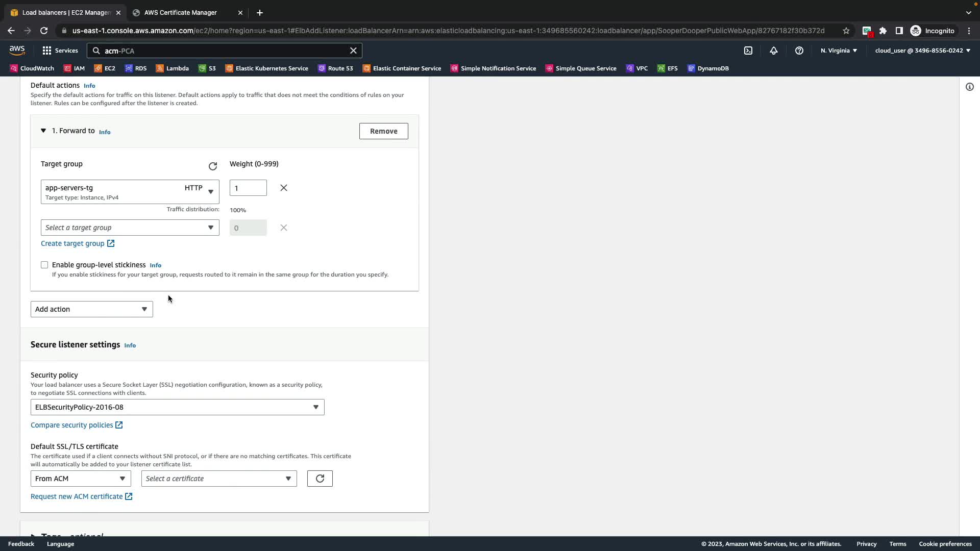Click the Weight input field

248,188
